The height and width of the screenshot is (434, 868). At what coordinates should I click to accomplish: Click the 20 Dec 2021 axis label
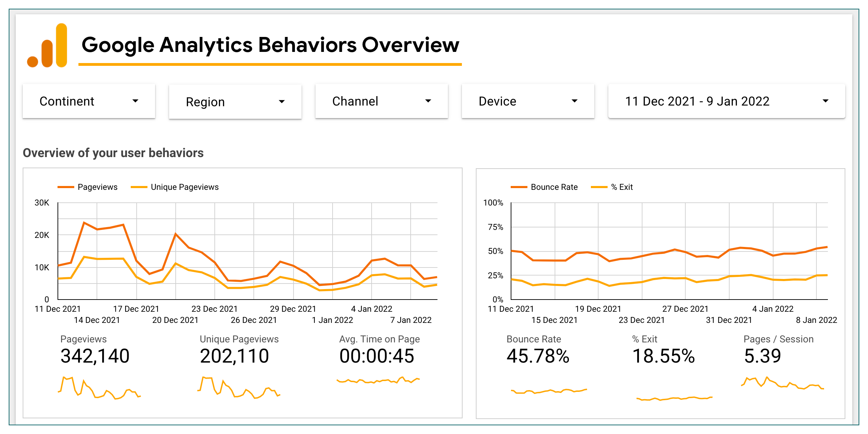click(x=175, y=320)
